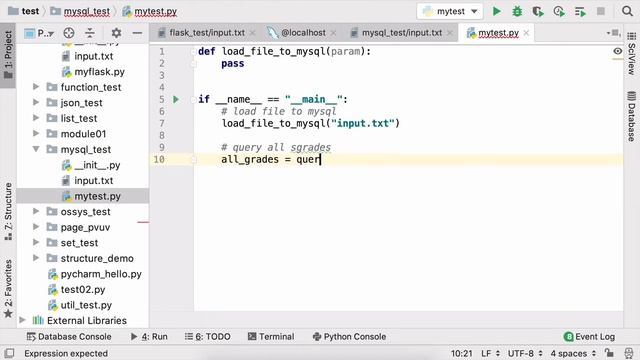This screenshot has width=640, height=360.
Task: Open the Structure tool window
Action: [8, 211]
